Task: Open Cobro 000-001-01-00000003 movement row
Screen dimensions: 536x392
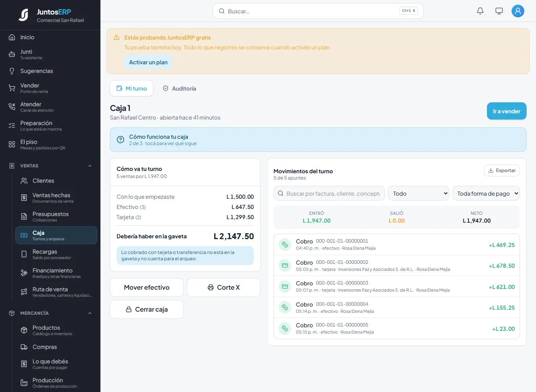Action: tap(397, 287)
